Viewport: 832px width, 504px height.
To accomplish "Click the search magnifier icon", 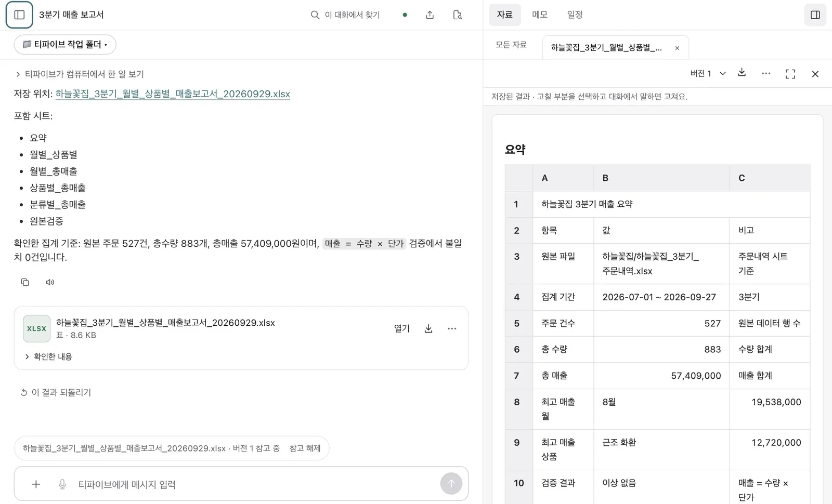I will point(315,15).
